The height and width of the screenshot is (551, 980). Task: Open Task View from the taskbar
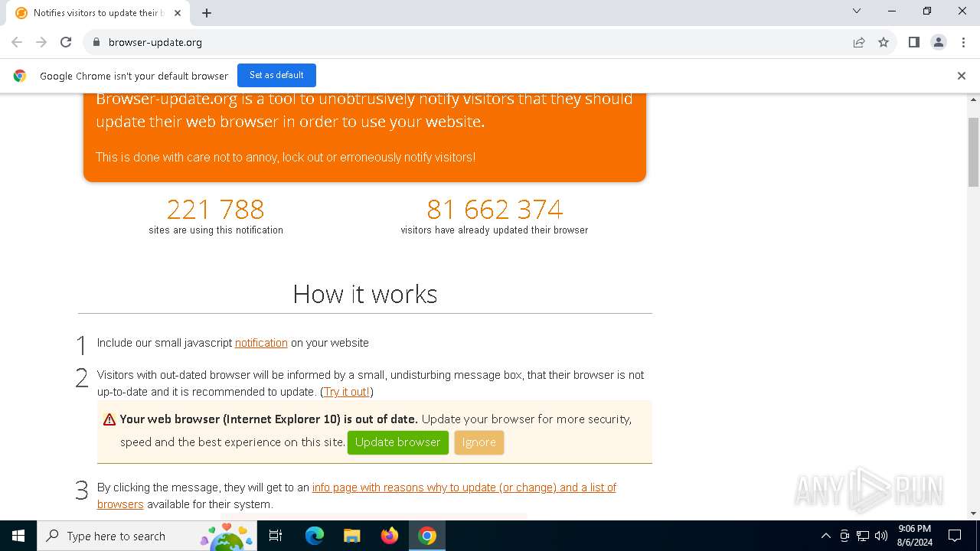coord(276,536)
